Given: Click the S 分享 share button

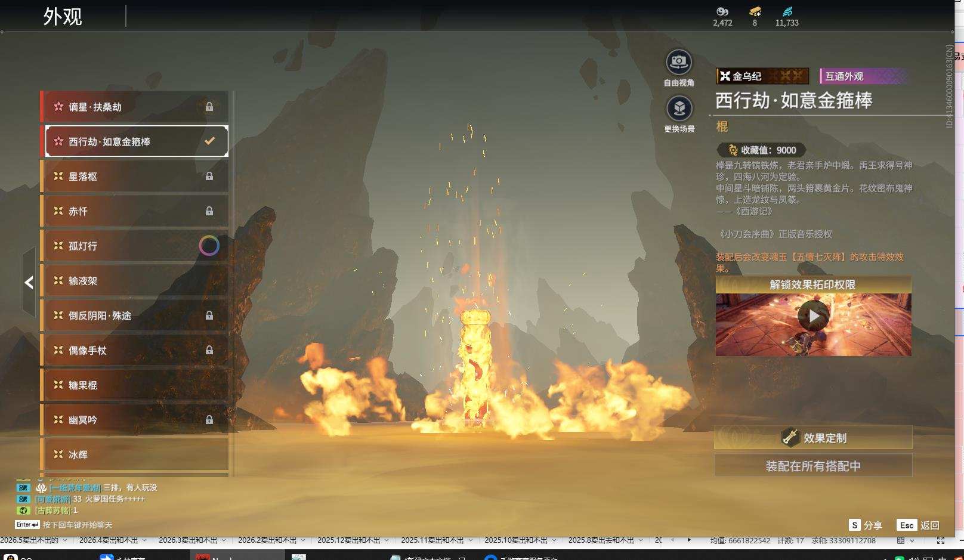Looking at the screenshot, I should [866, 525].
